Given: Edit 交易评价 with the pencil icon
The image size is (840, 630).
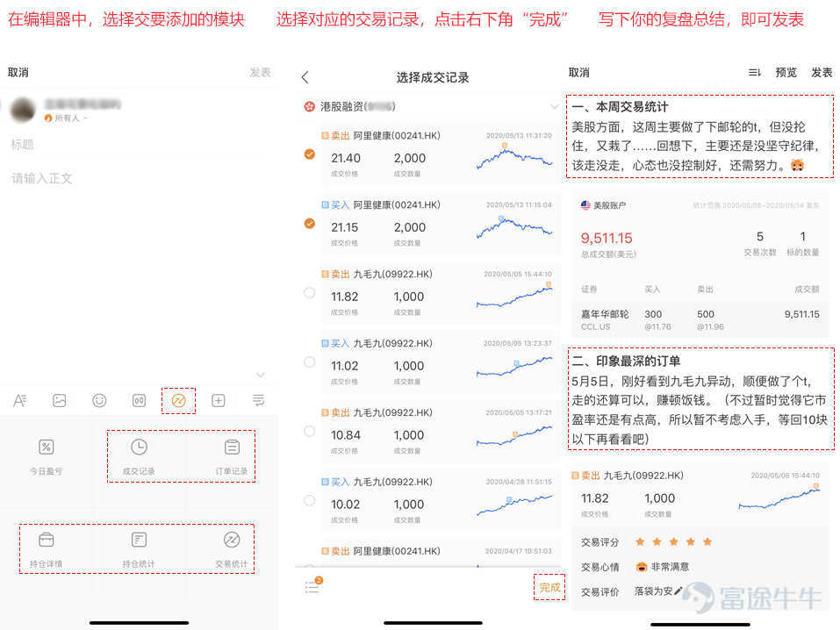Looking at the screenshot, I should [678, 591].
